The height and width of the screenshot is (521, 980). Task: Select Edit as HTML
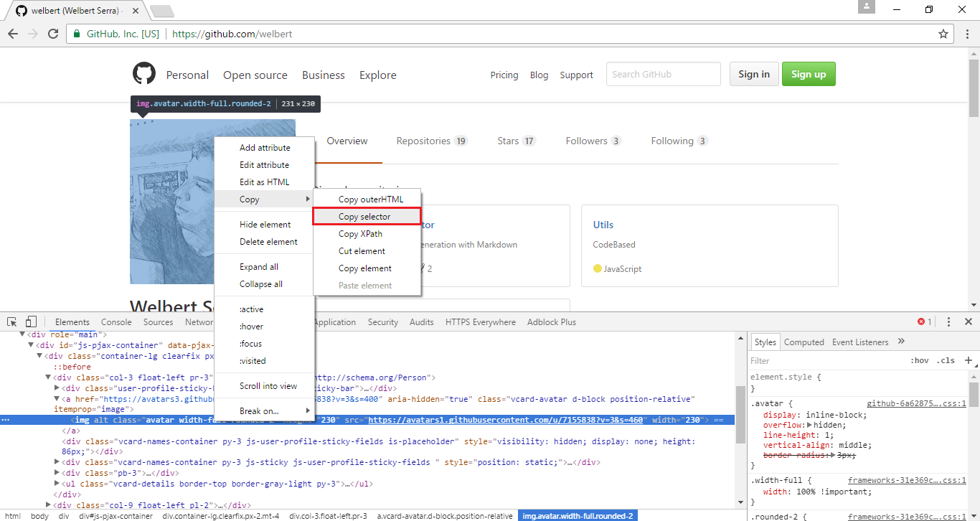(x=264, y=182)
